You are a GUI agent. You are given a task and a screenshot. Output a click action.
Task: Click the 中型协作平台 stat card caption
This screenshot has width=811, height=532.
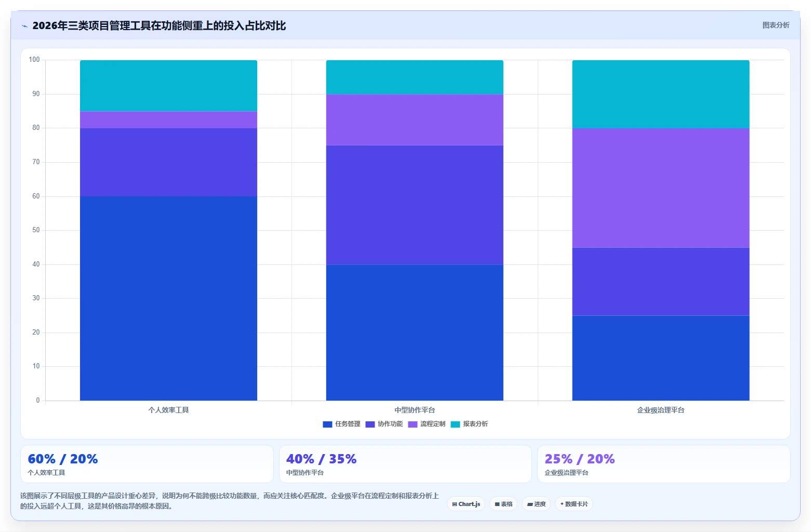(x=305, y=473)
